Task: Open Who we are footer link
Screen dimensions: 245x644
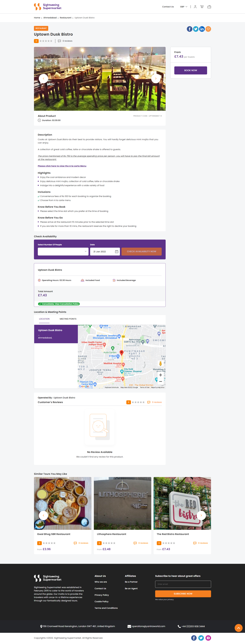Action: [x=101, y=582]
